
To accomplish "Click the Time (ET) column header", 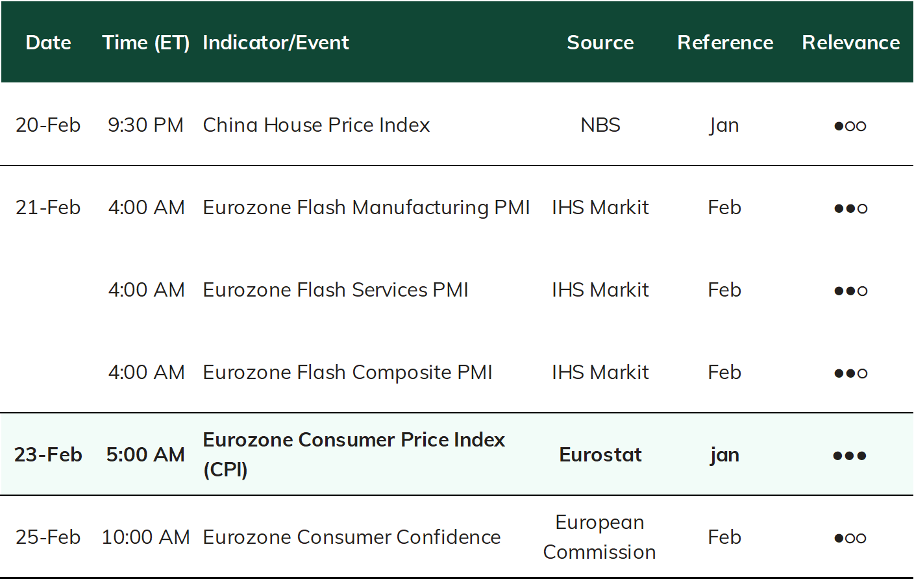I will click(x=146, y=43).
